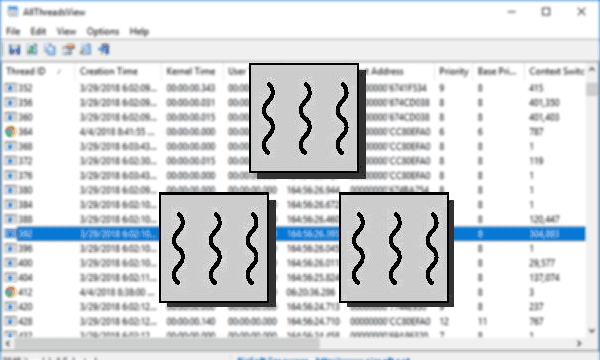Screen dimensions: 600x360
Task: Select the highlighted thread 392 row
Action: tap(295, 234)
